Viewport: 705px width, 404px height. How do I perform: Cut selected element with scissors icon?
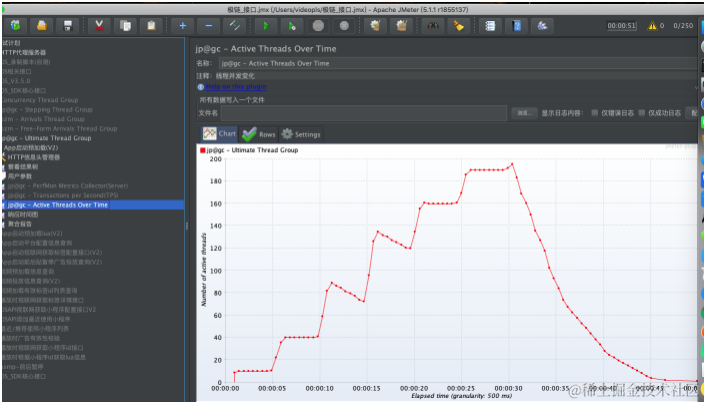[x=99, y=26]
